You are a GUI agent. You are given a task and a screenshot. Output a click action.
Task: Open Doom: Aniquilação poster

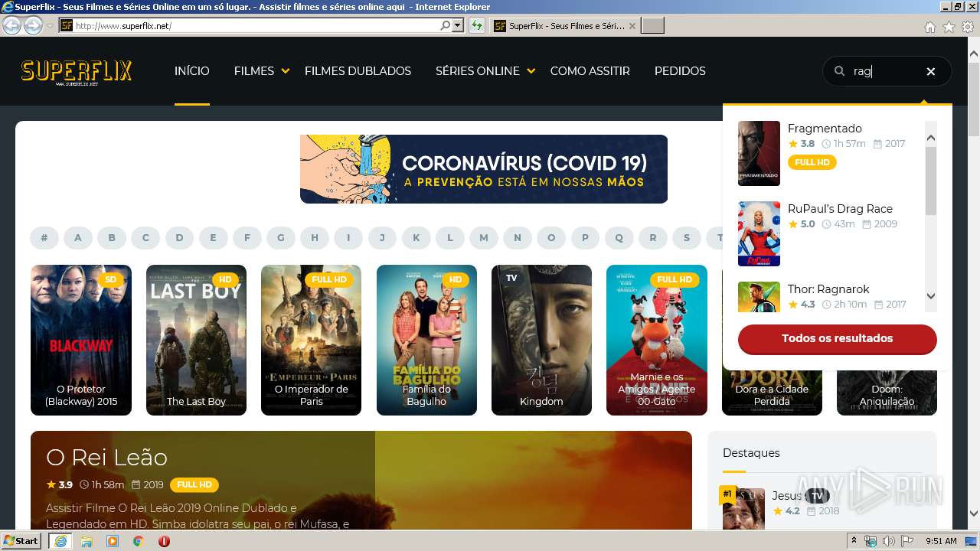(x=887, y=394)
